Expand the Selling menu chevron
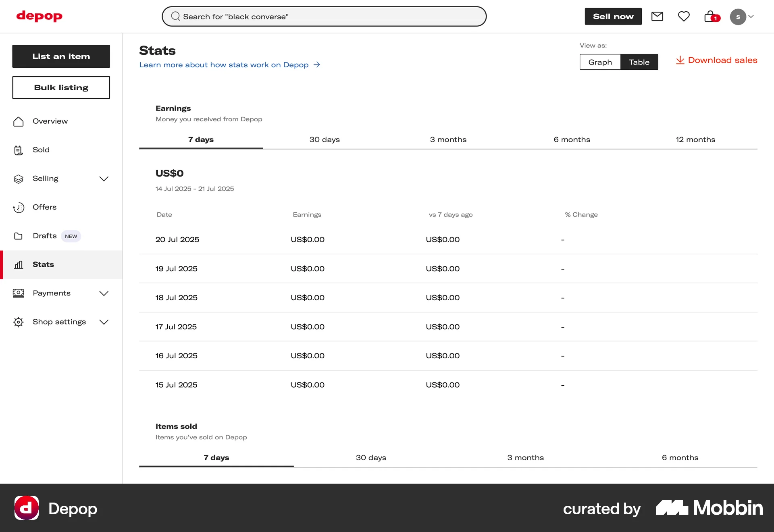The image size is (774, 532). click(104, 179)
